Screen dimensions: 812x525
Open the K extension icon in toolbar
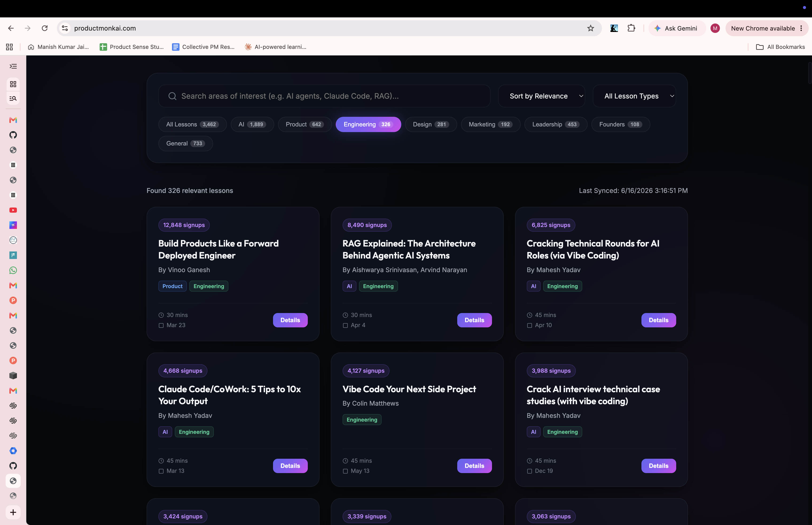tap(614, 28)
